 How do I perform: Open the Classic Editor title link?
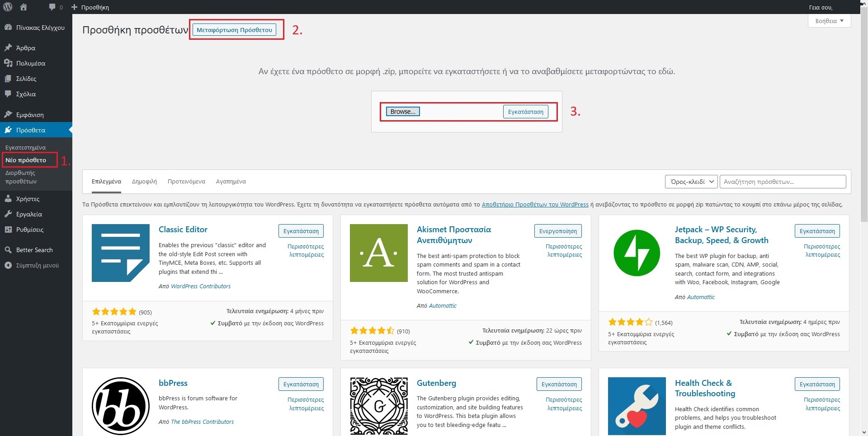(183, 230)
